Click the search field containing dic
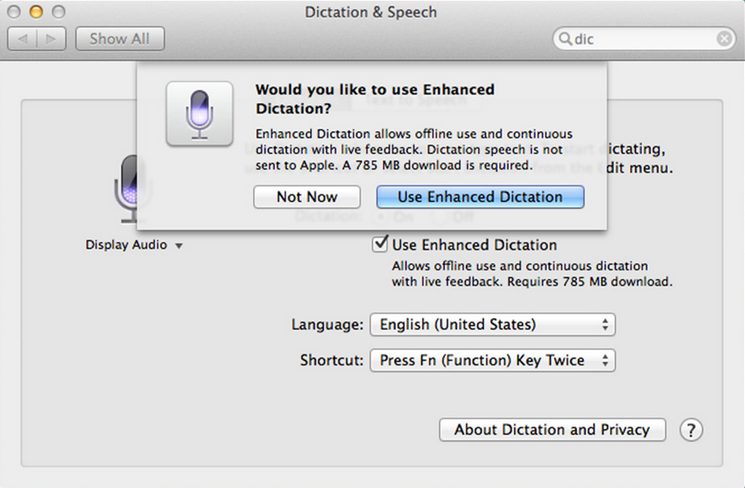The image size is (745, 488). click(644, 38)
